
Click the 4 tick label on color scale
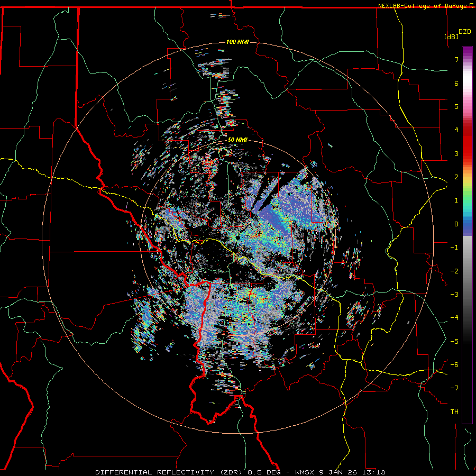(x=456, y=130)
